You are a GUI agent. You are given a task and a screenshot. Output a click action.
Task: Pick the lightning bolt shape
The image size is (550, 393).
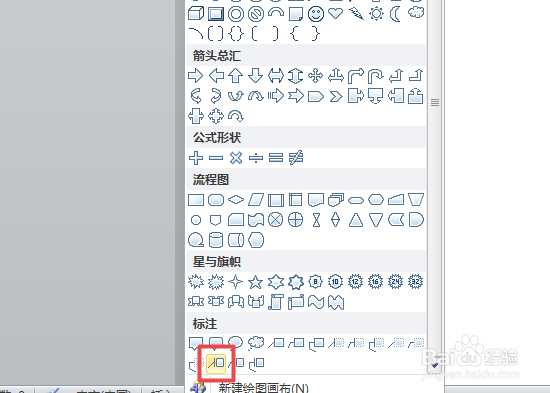tap(356, 14)
